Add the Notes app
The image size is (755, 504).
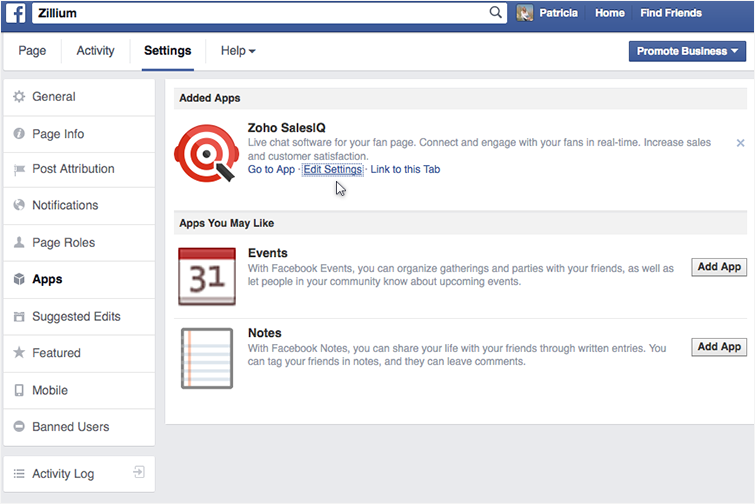[x=719, y=347]
